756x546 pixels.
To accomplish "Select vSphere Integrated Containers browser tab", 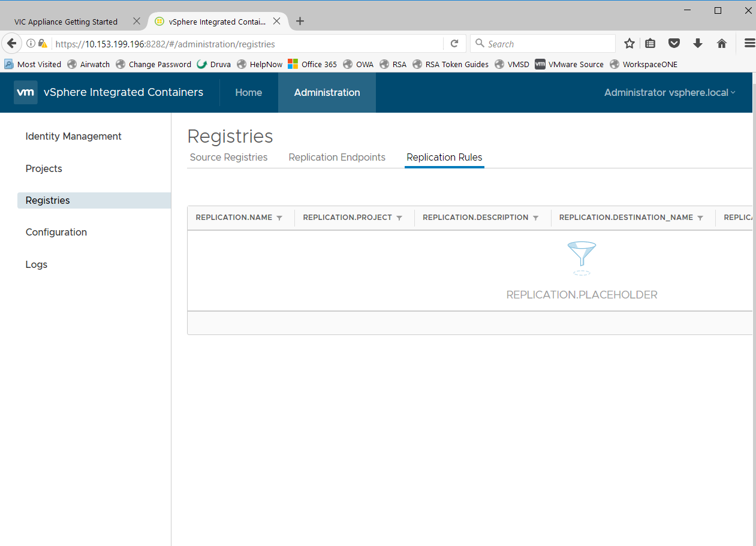I will click(x=217, y=22).
